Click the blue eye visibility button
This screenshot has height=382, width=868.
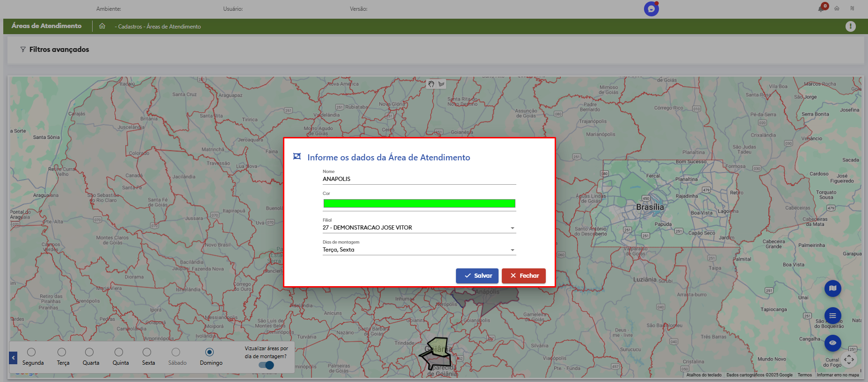(x=832, y=343)
